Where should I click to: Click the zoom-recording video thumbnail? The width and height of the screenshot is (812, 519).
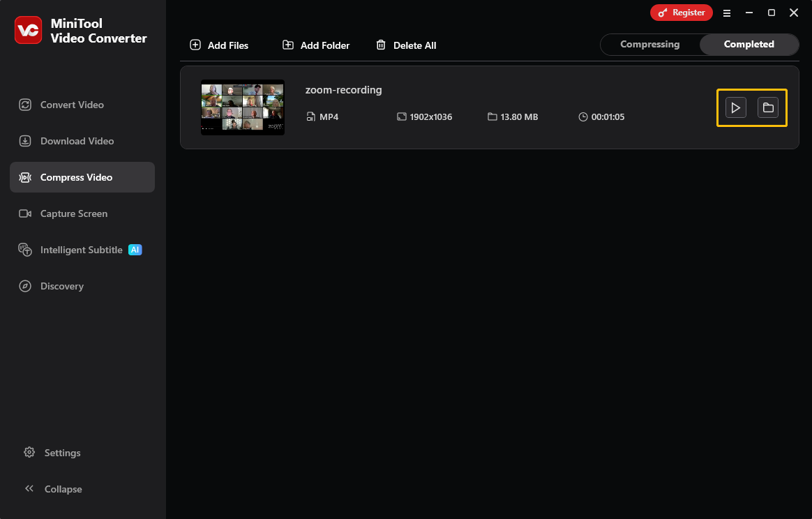(242, 107)
